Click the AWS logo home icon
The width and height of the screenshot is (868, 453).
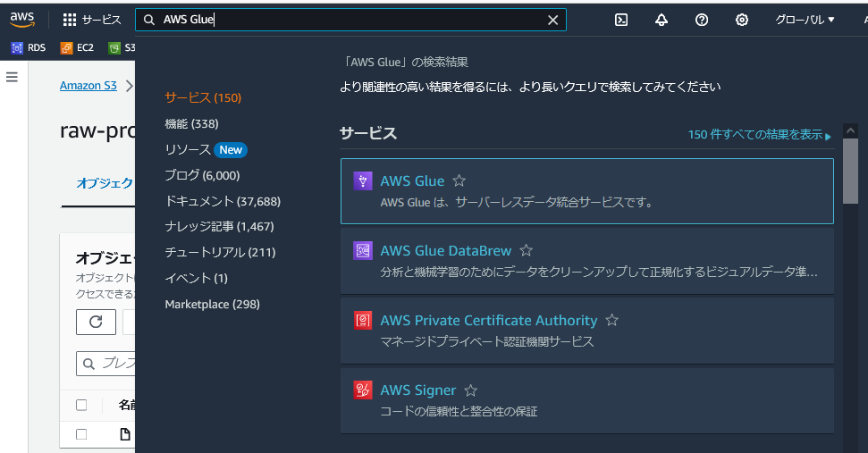(x=22, y=19)
